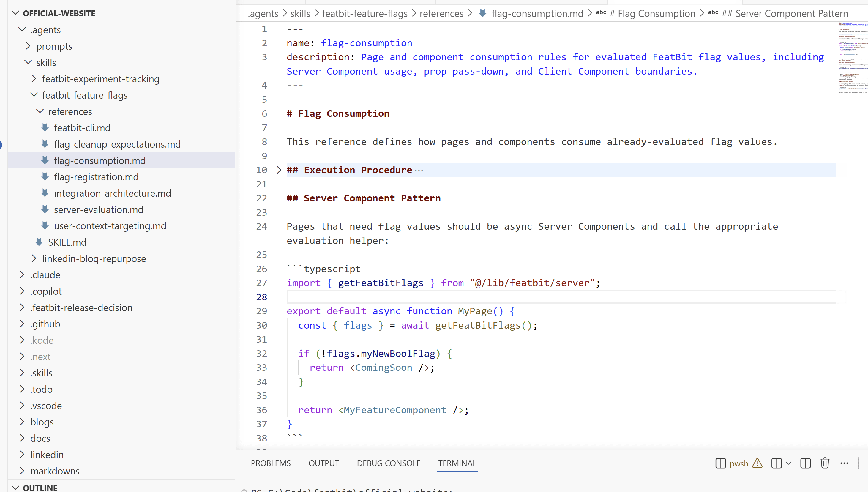
Task: Place cursor on empty line 28
Action: [x=561, y=297]
